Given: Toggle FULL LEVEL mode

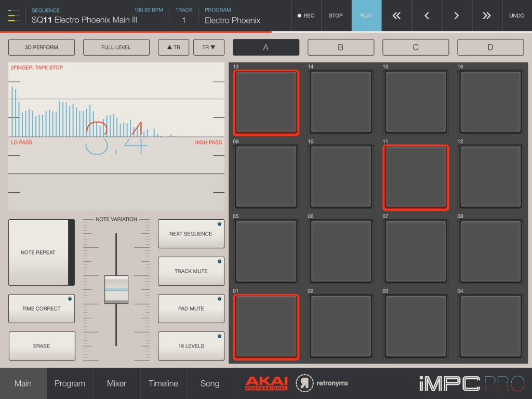Looking at the screenshot, I should pos(115,47).
